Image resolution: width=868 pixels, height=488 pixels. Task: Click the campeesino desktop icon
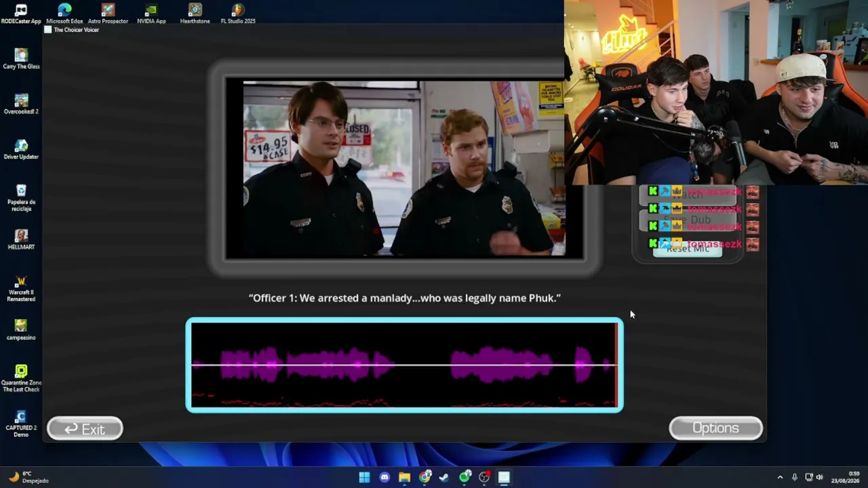point(21,329)
